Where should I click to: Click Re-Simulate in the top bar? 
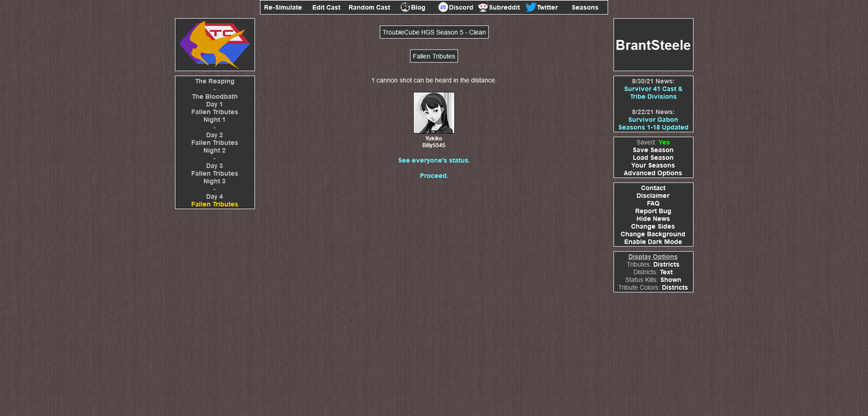[x=283, y=7]
